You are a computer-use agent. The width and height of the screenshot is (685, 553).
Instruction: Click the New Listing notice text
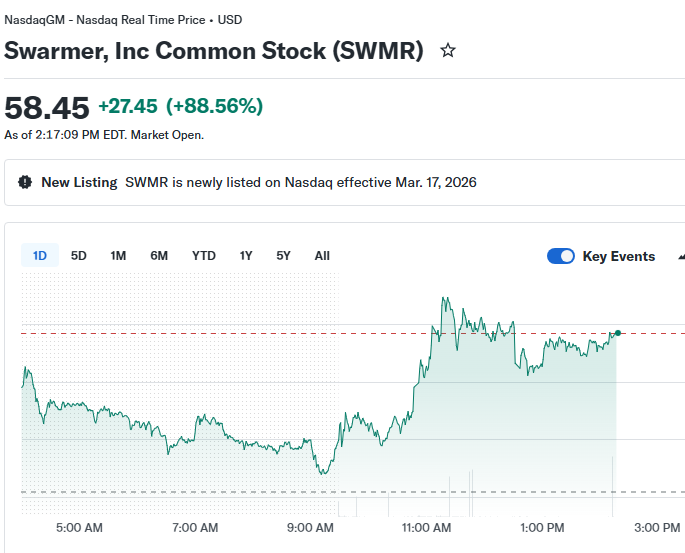(300, 182)
